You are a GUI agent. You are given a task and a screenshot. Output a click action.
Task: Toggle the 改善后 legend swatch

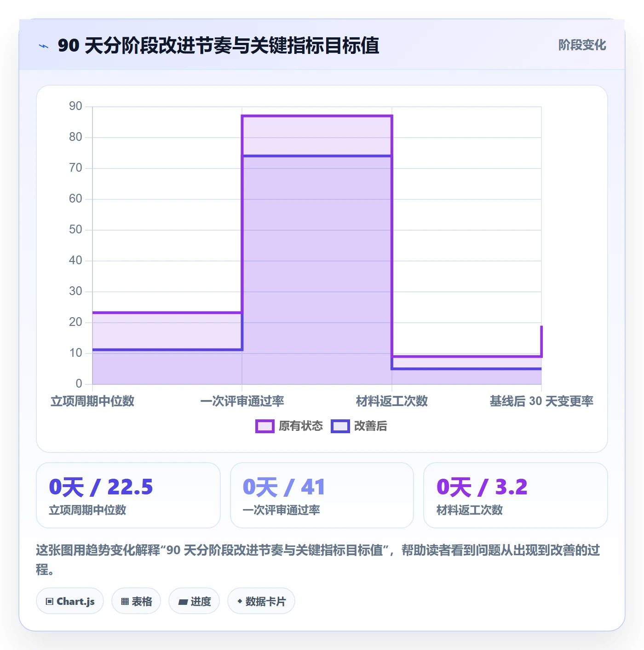coord(340,426)
